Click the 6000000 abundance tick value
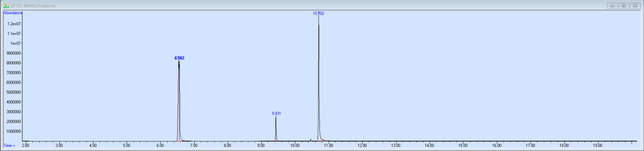Viewport: 644px width, 151px height. (14, 82)
